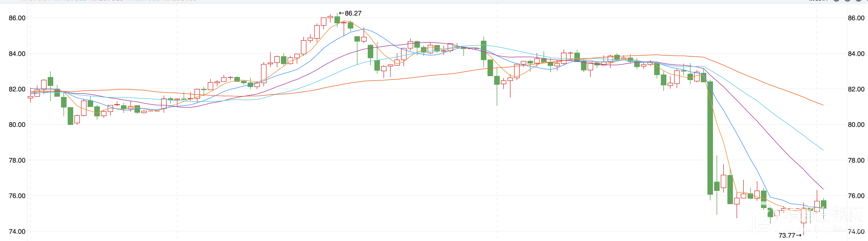Click the right end of the cyan MA line
The width and height of the screenshot is (868, 241).
(823, 150)
